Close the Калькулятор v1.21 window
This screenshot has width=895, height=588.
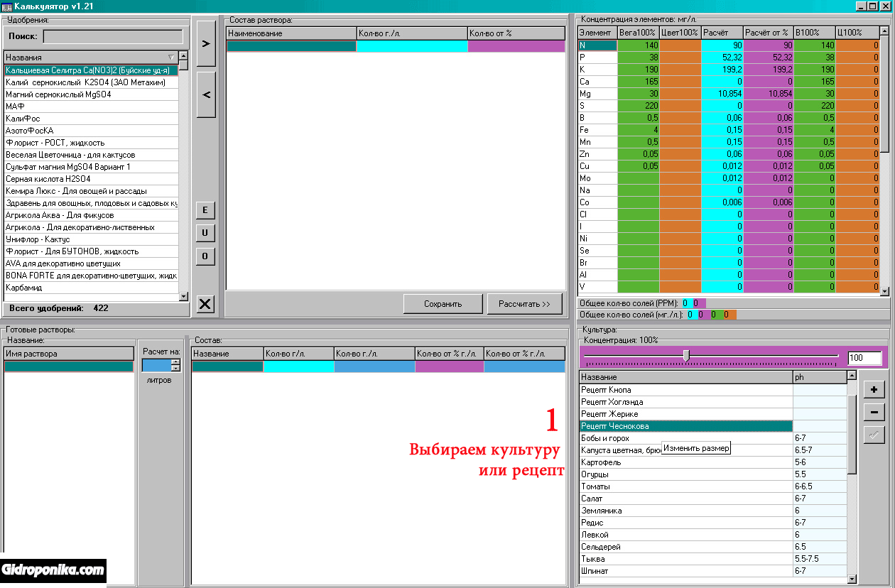coord(885,6)
